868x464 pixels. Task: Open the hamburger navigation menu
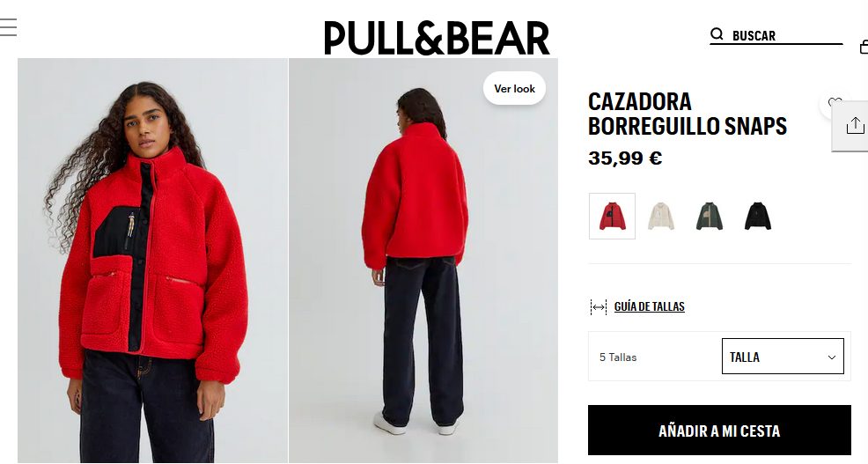click(x=8, y=27)
